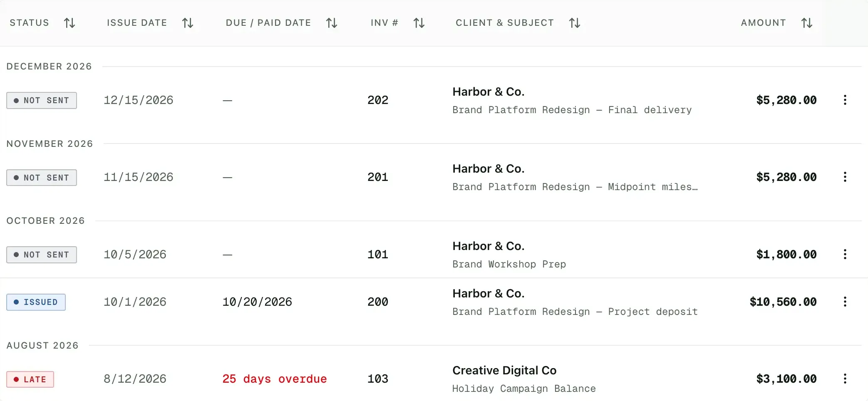
Task: Click the issue date 10/5/2026
Action: tap(135, 255)
